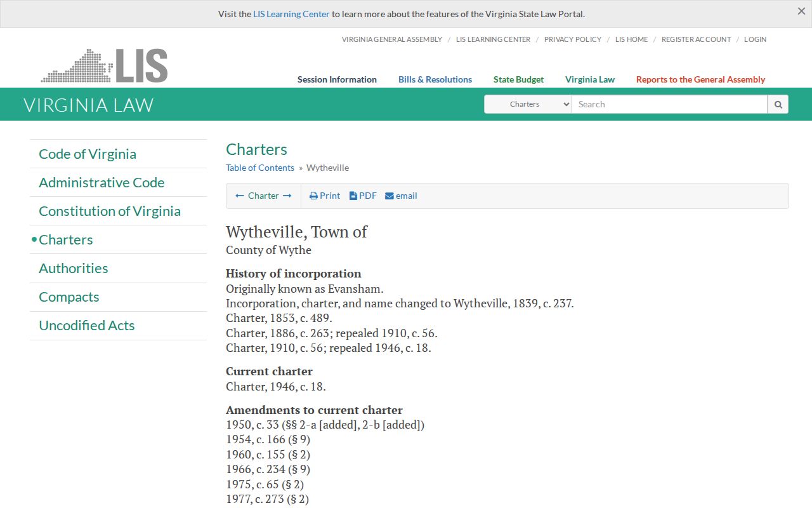Dismiss the Learning Center banner
Image resolution: width=812 pixels, height=508 pixels.
[x=801, y=11]
